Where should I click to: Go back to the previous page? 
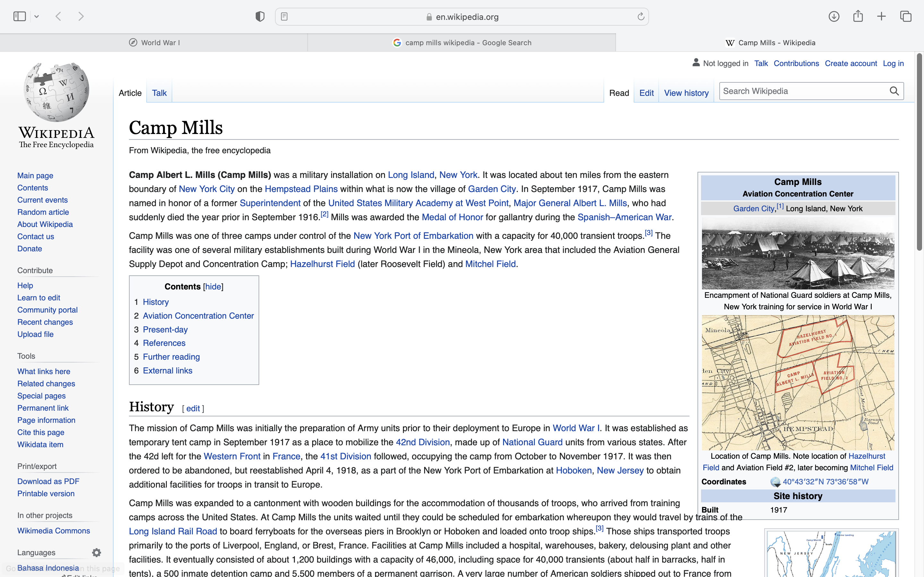pos(58,16)
